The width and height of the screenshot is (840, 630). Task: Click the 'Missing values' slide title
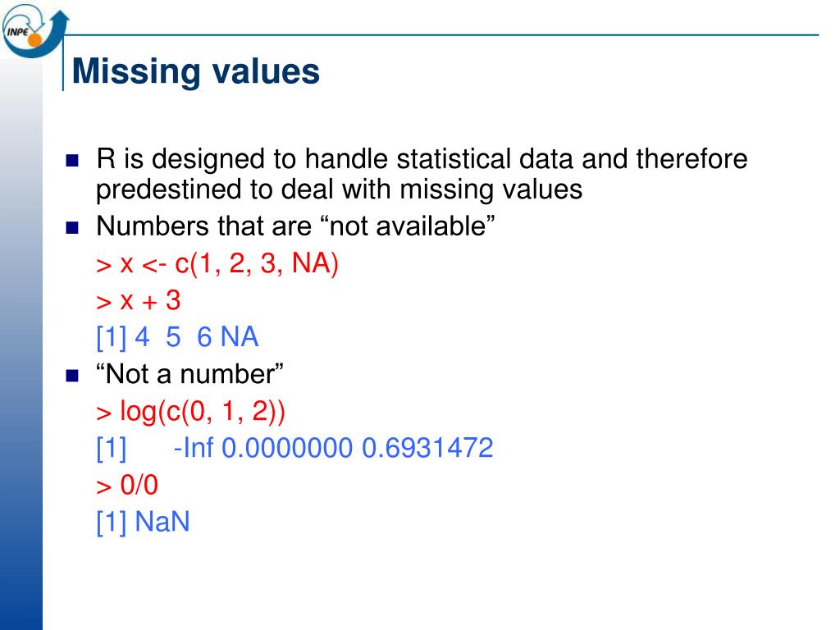point(195,71)
